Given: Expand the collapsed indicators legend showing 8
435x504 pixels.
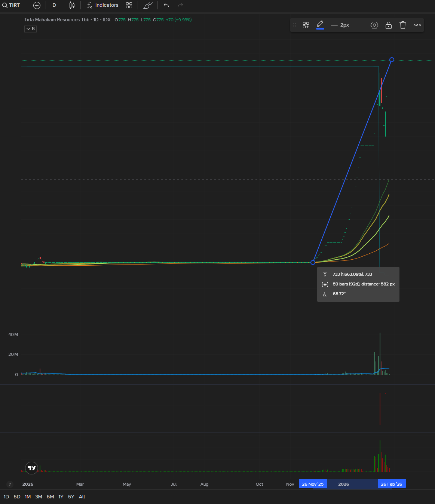Looking at the screenshot, I should (31, 29).
